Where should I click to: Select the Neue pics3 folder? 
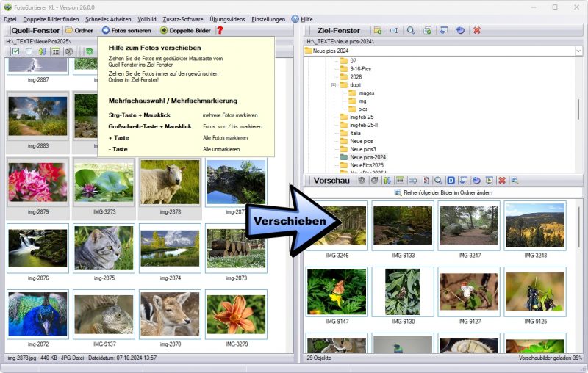pyautogui.click(x=358, y=149)
